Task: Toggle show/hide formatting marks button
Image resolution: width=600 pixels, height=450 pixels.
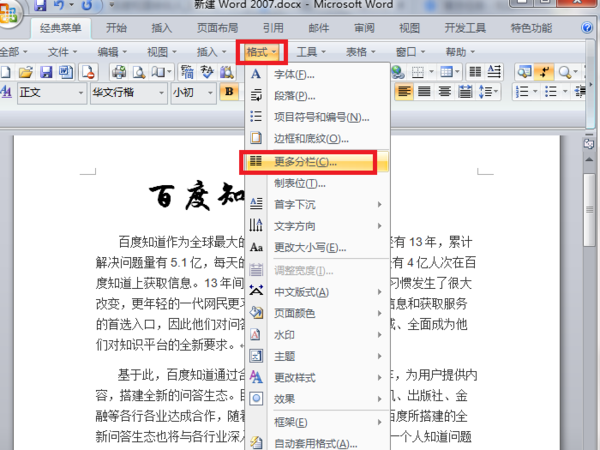Action: point(544,72)
